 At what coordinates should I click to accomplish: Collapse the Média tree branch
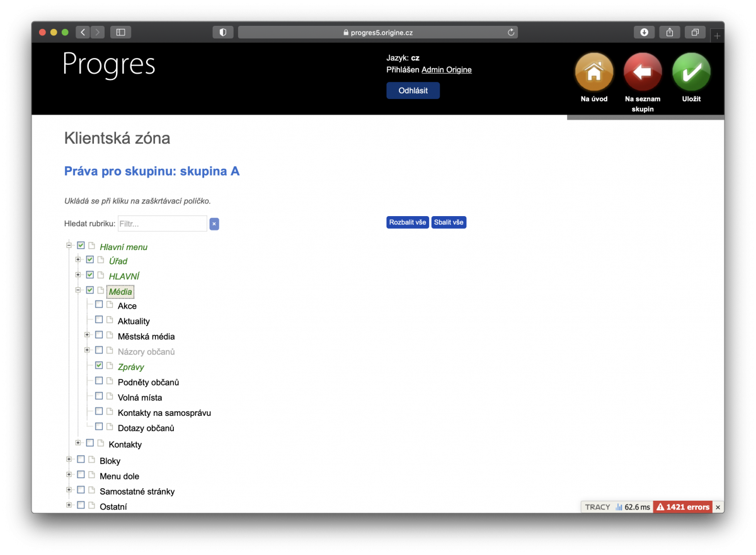click(x=79, y=289)
